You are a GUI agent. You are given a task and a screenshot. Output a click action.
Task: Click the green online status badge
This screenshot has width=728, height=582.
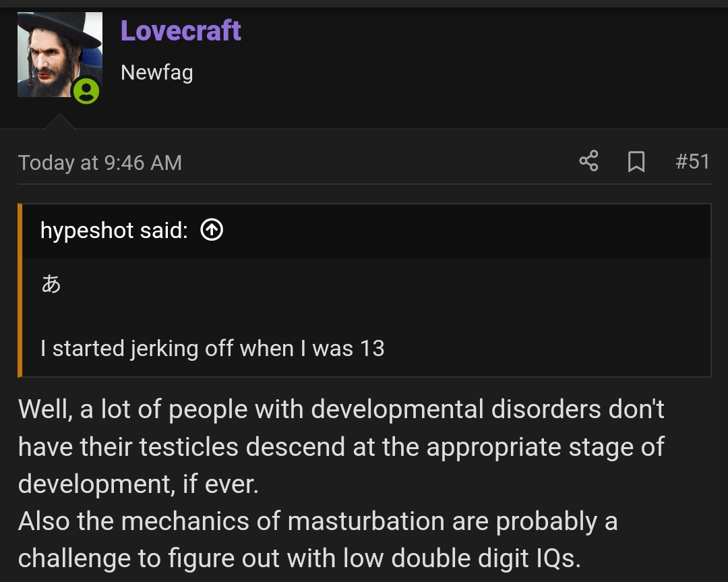86,90
